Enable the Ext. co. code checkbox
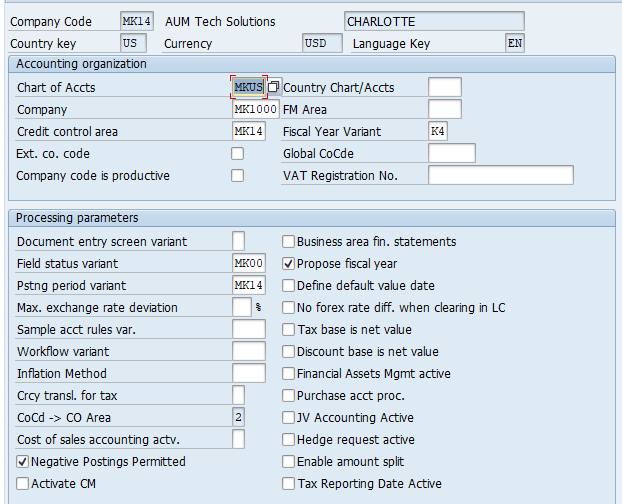This screenshot has width=622, height=504. pos(237,154)
